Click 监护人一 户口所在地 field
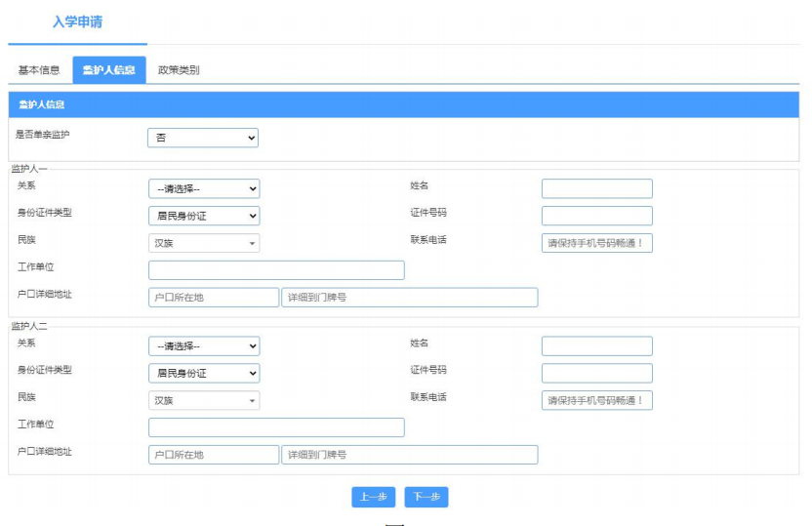This screenshot has width=812, height=526. coord(214,297)
